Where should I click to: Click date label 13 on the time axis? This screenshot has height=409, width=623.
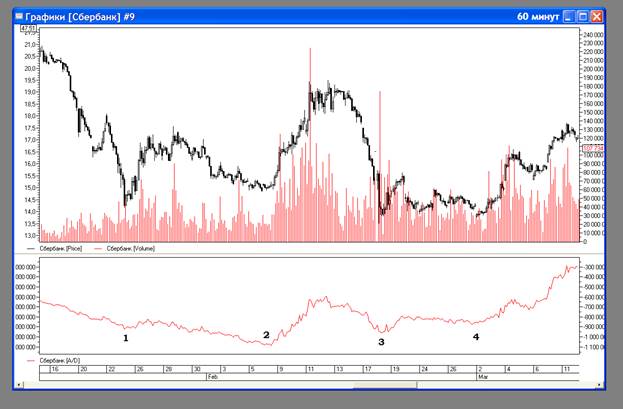(339, 369)
